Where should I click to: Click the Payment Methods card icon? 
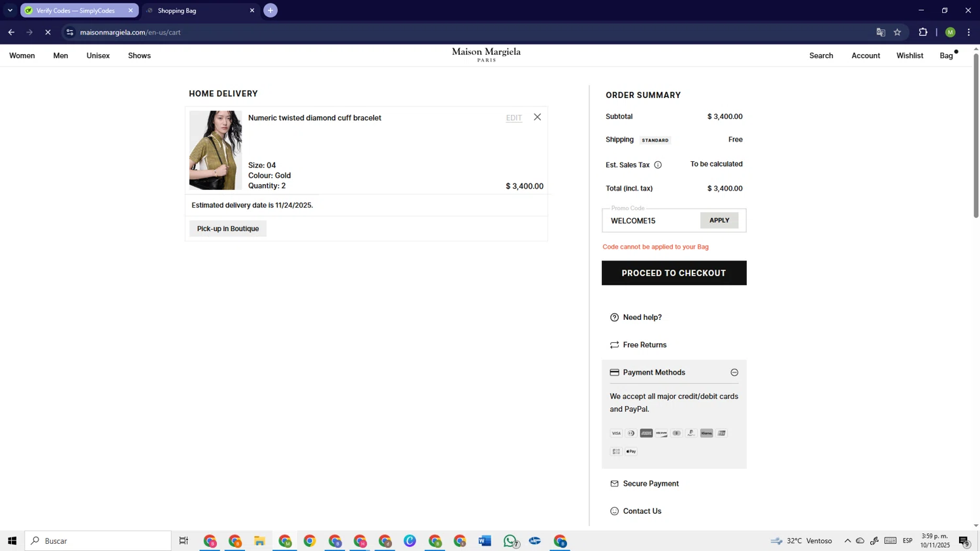(614, 373)
